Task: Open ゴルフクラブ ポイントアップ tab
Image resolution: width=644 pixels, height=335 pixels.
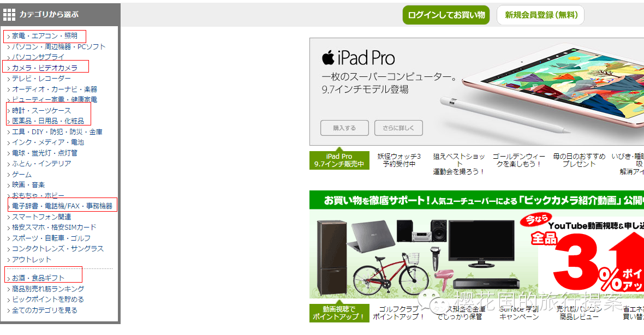Action: 398,313
